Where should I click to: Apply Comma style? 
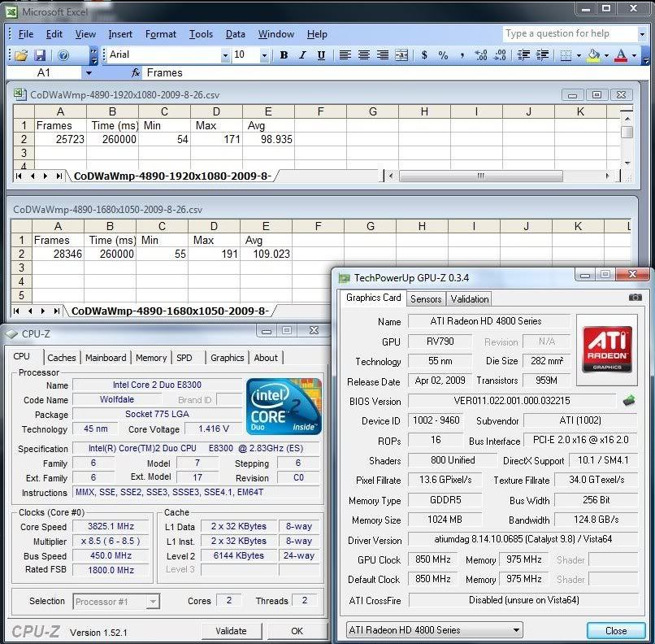[462, 55]
